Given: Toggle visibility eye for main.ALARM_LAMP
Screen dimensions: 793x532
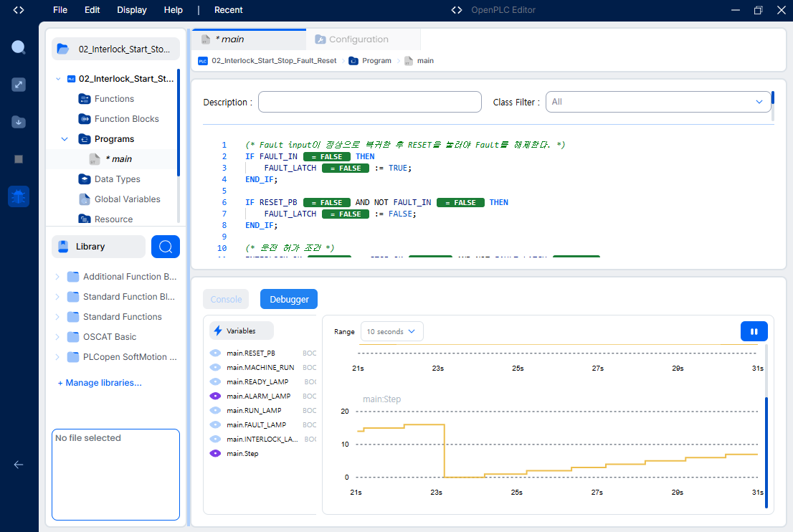Looking at the screenshot, I should tap(215, 396).
